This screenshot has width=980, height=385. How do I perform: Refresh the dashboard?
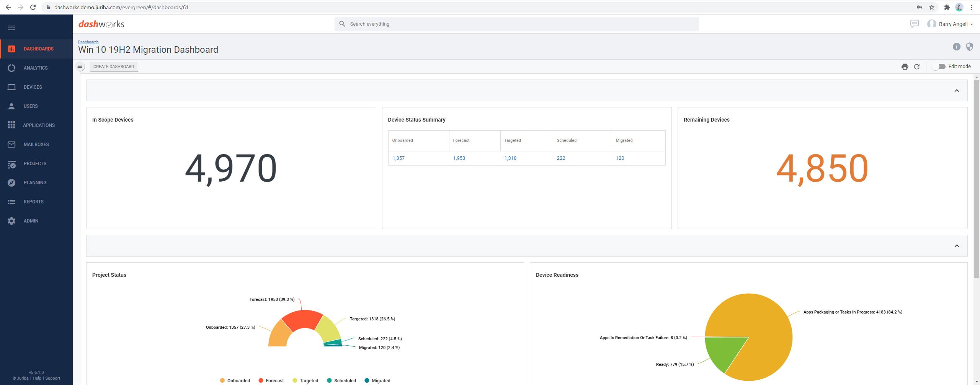pyautogui.click(x=917, y=67)
